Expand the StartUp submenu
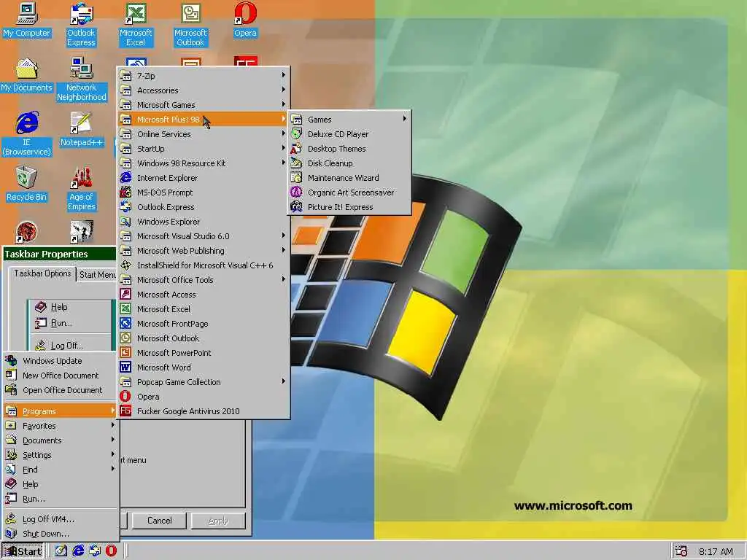Screen dimensions: 747x560 (x=204, y=149)
